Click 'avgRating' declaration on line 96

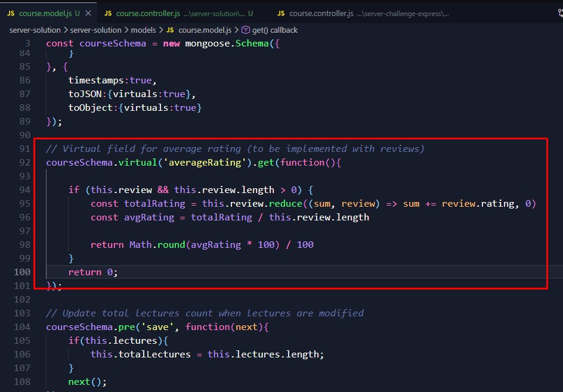coord(149,217)
